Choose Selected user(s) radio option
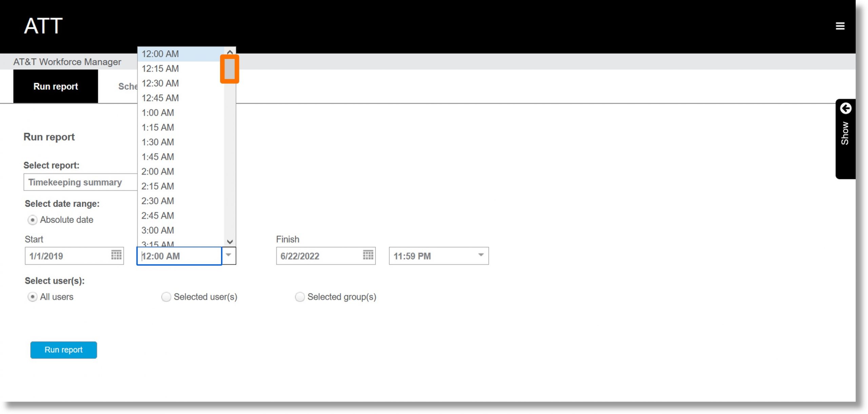 166,297
